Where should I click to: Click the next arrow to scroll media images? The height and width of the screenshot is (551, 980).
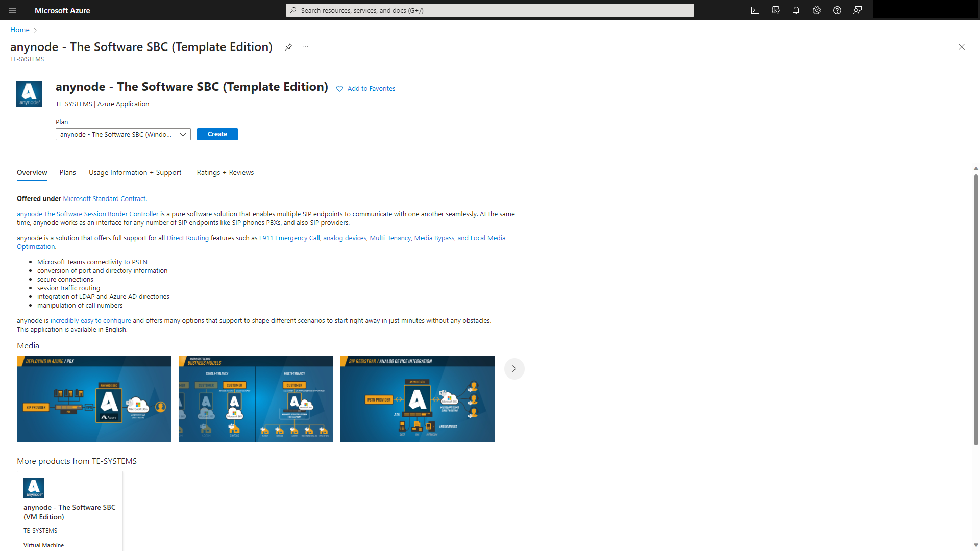(513, 369)
